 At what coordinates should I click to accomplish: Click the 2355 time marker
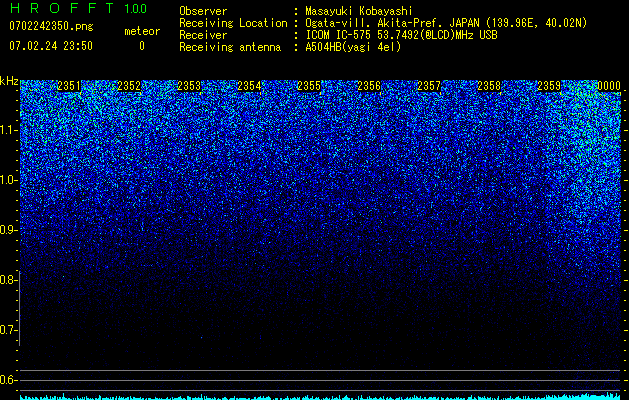click(x=309, y=86)
